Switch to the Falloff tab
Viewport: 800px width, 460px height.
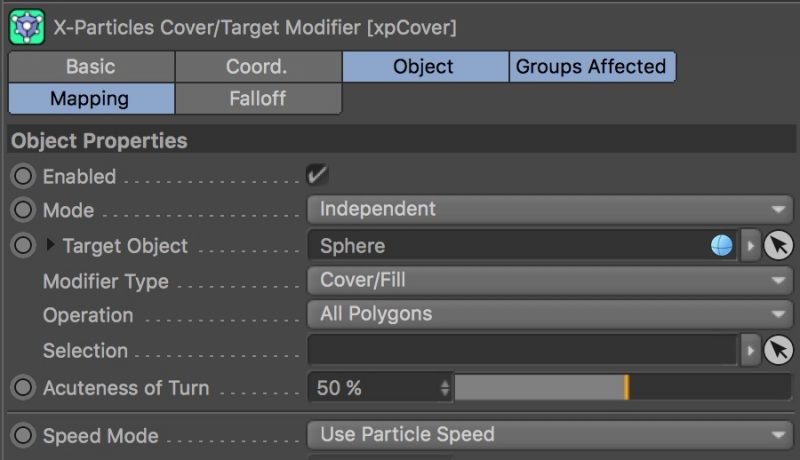tap(258, 98)
